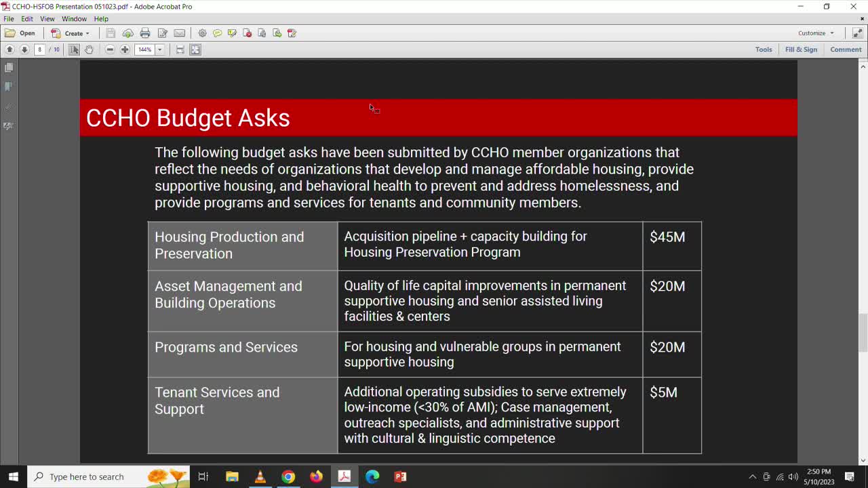This screenshot has height=488, width=868.
Task: Save the PDF file
Action: click(x=109, y=33)
